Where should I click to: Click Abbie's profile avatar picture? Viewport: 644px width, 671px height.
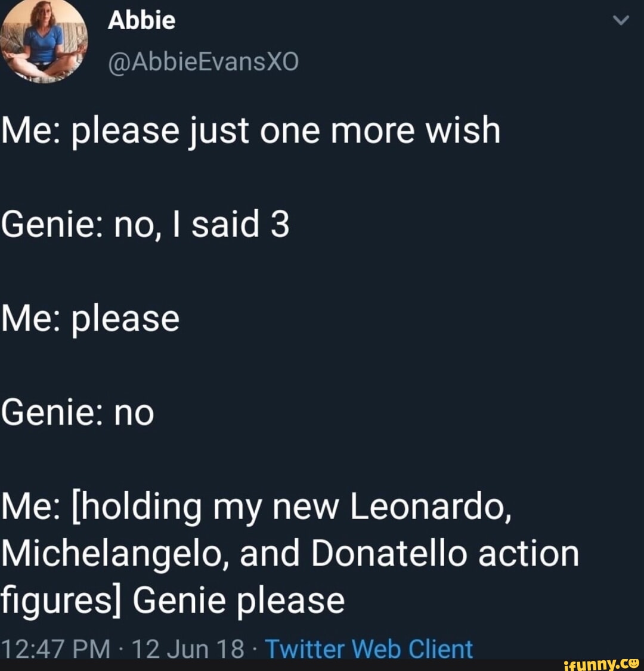click(44, 42)
